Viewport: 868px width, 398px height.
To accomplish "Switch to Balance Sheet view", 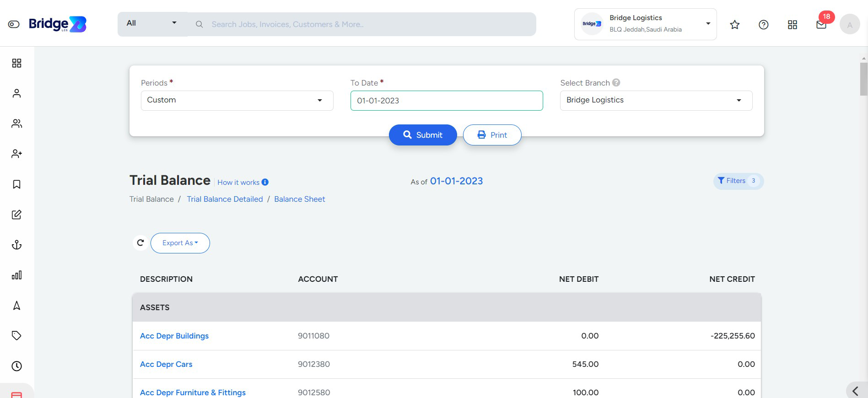I will click(300, 199).
